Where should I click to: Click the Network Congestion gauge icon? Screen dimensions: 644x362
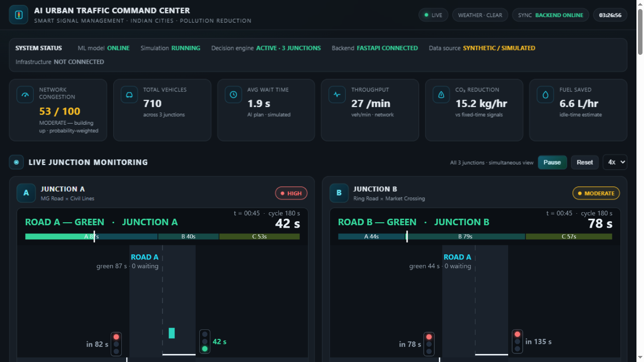(x=25, y=95)
